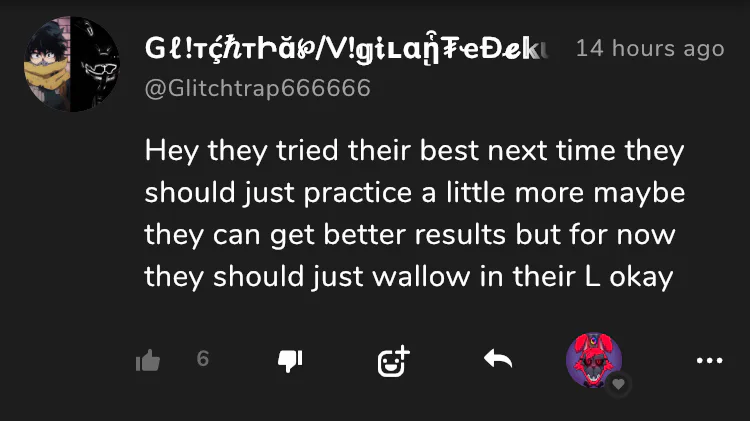Click the stylized Glitchtrap display name
The height and width of the screenshot is (421, 750).
tap(347, 49)
